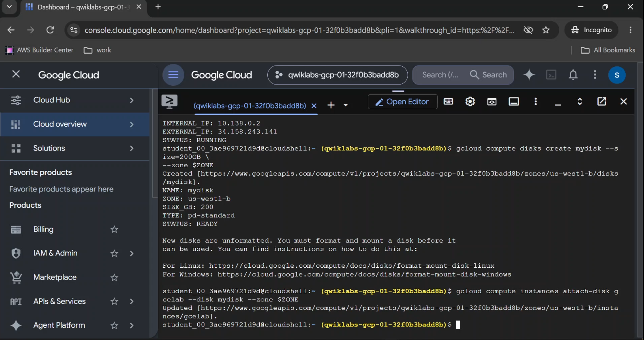Open the Linux format-mount-disk documentation link

352,266
